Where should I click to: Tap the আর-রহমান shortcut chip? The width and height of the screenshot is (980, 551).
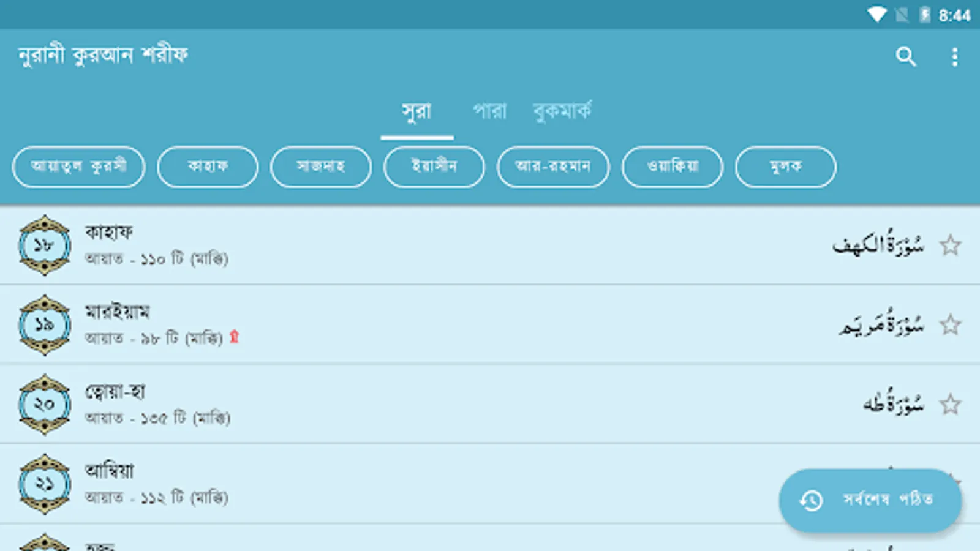[553, 167]
